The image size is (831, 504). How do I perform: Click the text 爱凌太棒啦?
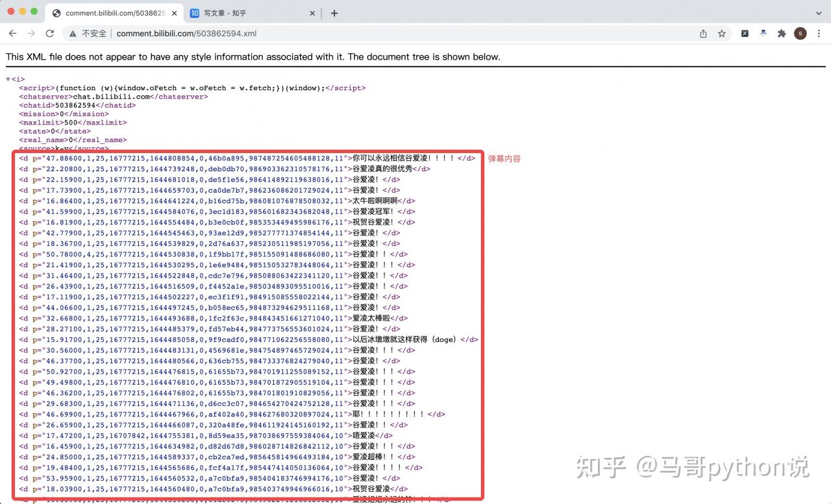pos(371,318)
